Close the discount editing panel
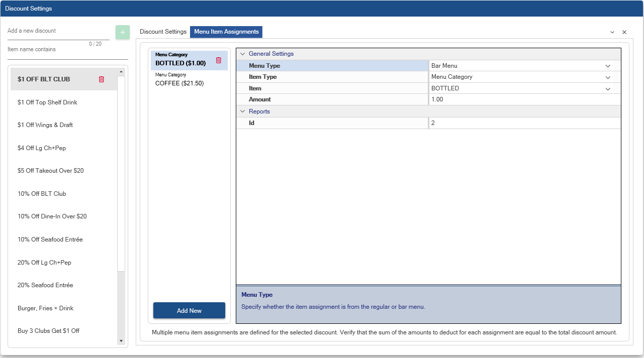644x358 pixels. coord(624,32)
